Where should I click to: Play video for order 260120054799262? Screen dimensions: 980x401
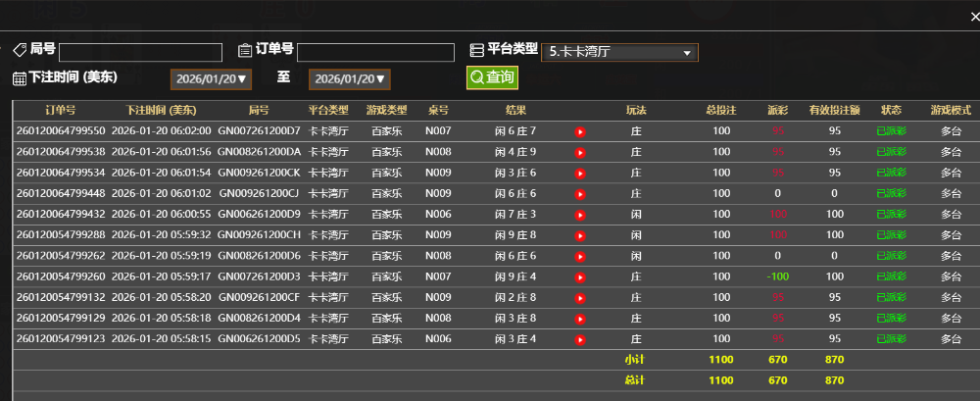tap(580, 257)
